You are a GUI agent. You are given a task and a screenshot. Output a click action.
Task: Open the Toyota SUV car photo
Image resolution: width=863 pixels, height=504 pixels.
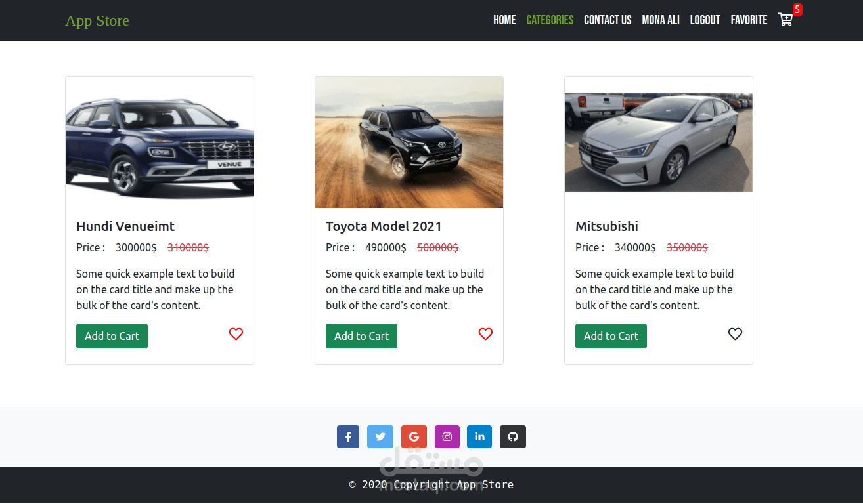pos(409,142)
